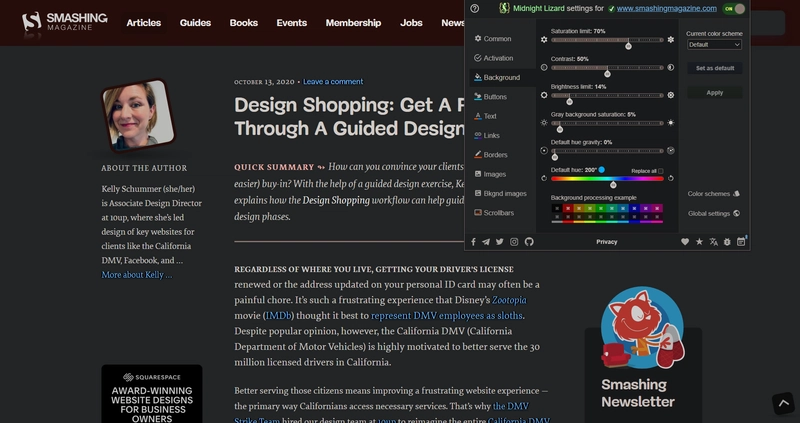
Task: Click the Apply button
Action: point(715,93)
